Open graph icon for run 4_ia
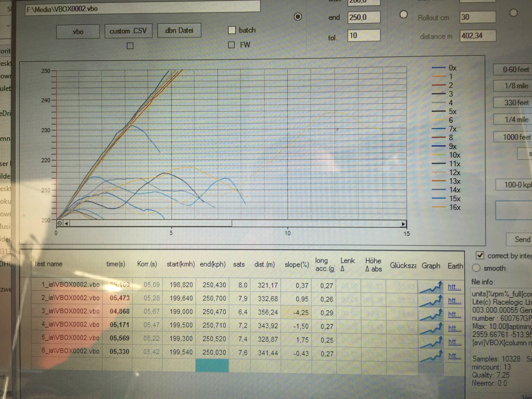 pyautogui.click(x=431, y=328)
